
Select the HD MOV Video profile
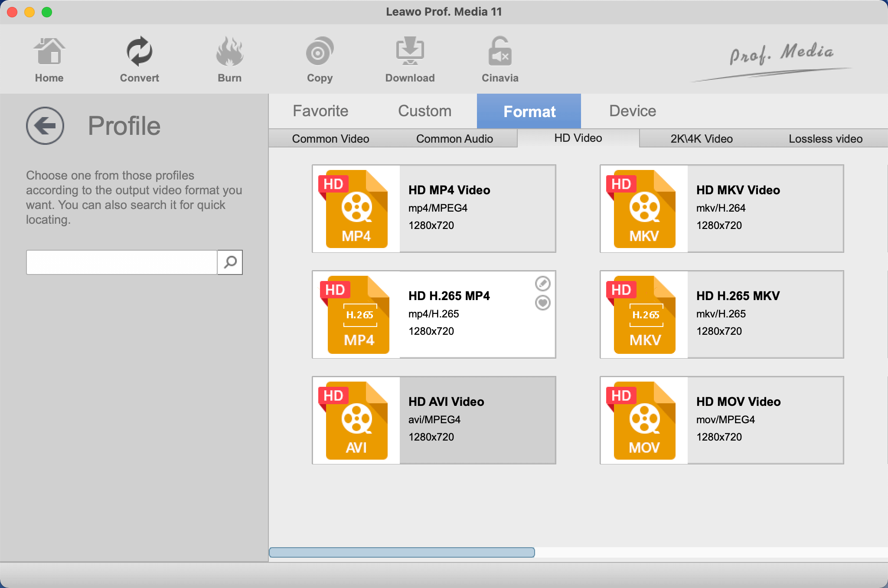(721, 419)
